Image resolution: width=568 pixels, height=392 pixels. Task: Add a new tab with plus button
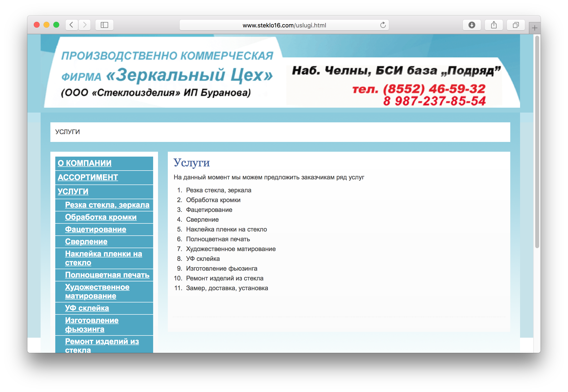pos(535,28)
